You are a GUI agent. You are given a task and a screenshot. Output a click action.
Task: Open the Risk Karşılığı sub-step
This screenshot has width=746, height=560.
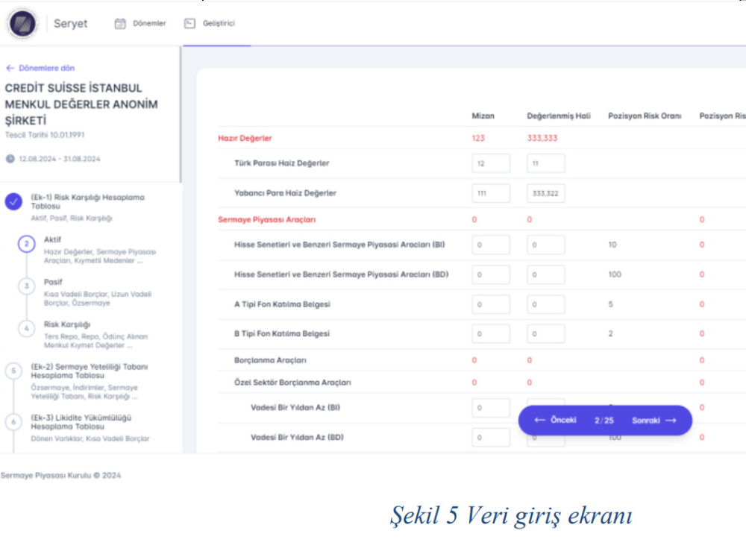(67, 324)
